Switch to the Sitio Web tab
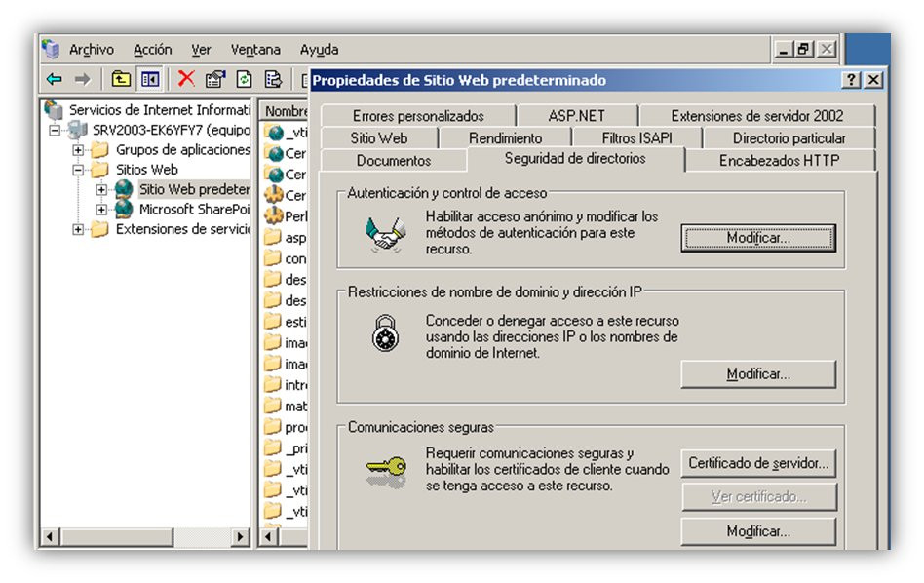The width and height of the screenshot is (924, 583). tap(379, 137)
